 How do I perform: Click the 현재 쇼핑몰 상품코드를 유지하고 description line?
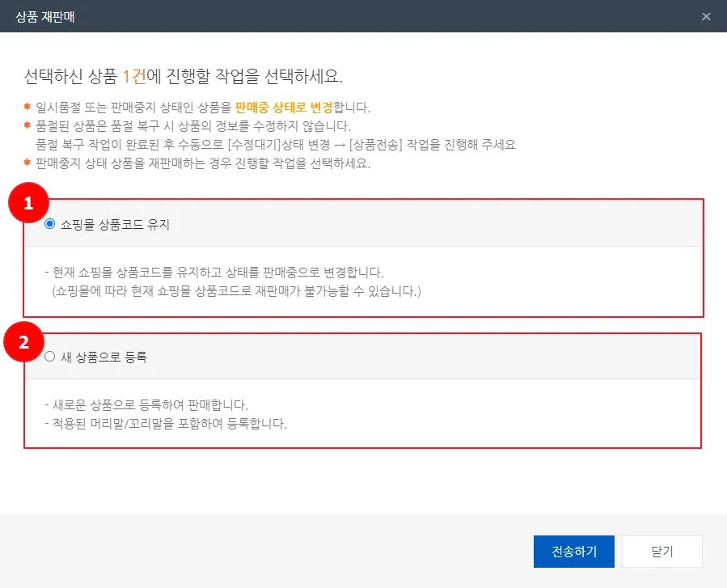click(x=213, y=271)
